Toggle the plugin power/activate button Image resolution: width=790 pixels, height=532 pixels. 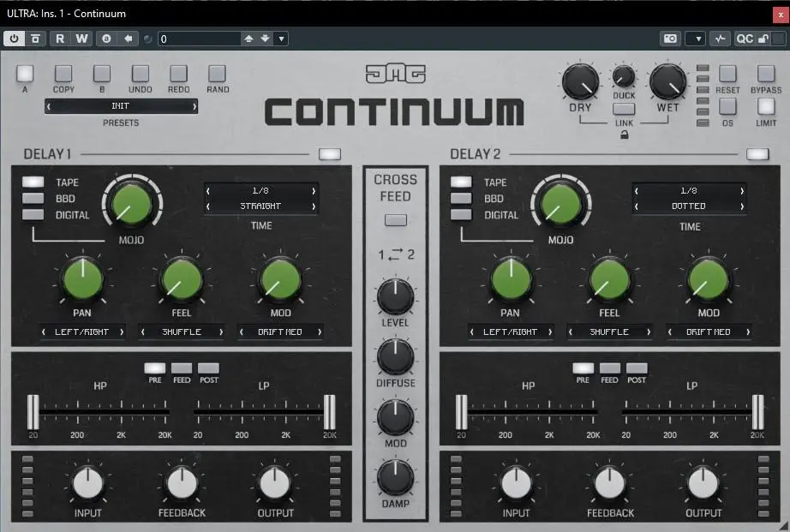pos(14,39)
